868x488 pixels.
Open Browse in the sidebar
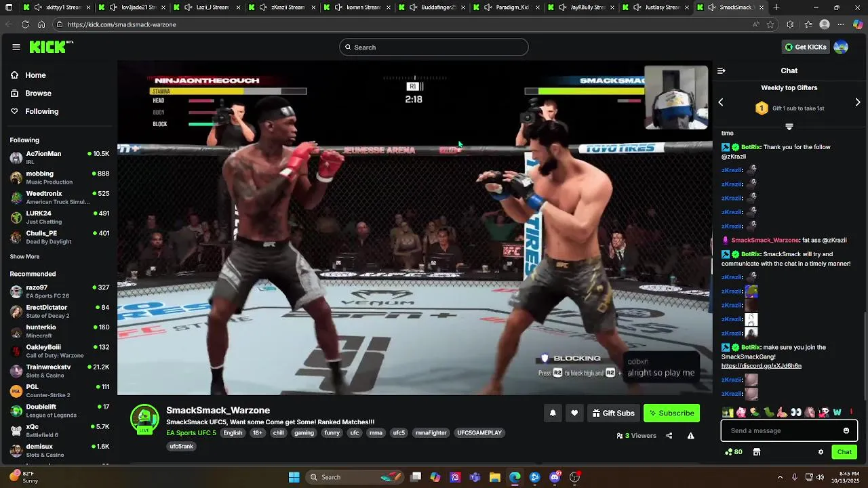pyautogui.click(x=38, y=93)
